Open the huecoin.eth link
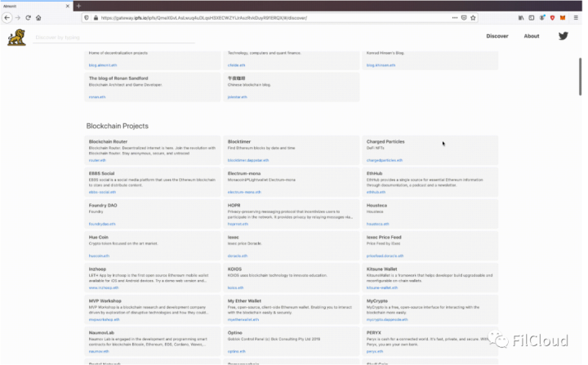Viewport: 588px width, 365px height. tap(99, 256)
